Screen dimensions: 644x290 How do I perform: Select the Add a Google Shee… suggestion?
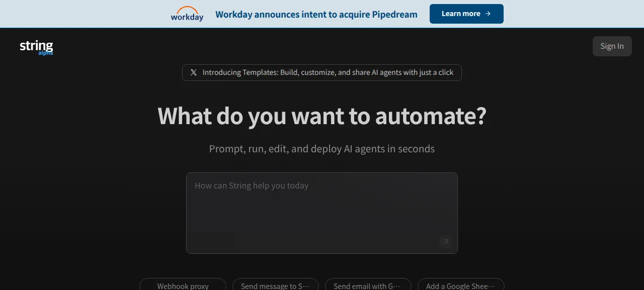(x=461, y=285)
